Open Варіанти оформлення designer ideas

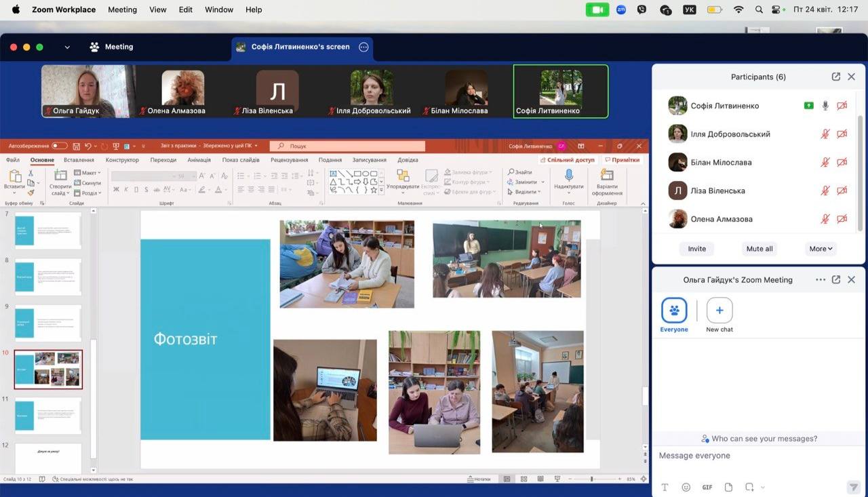coord(607,182)
